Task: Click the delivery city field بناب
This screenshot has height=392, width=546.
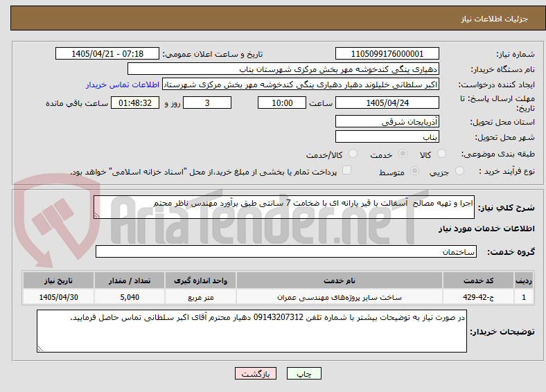Action: click(387, 136)
